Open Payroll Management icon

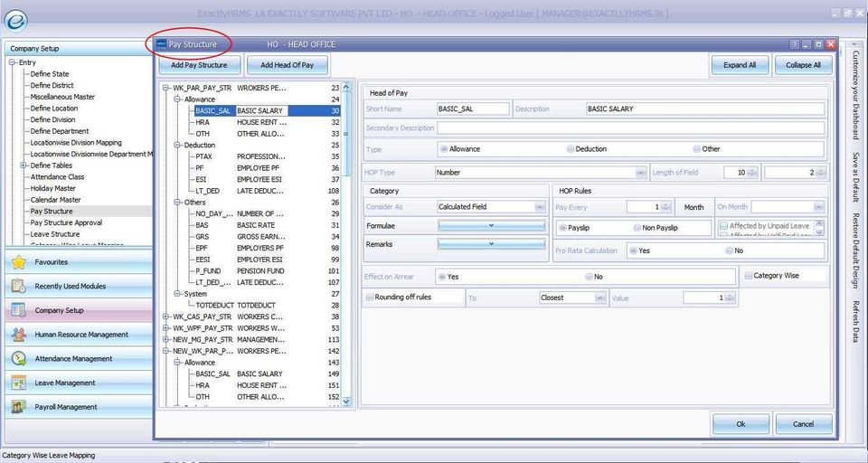18,407
